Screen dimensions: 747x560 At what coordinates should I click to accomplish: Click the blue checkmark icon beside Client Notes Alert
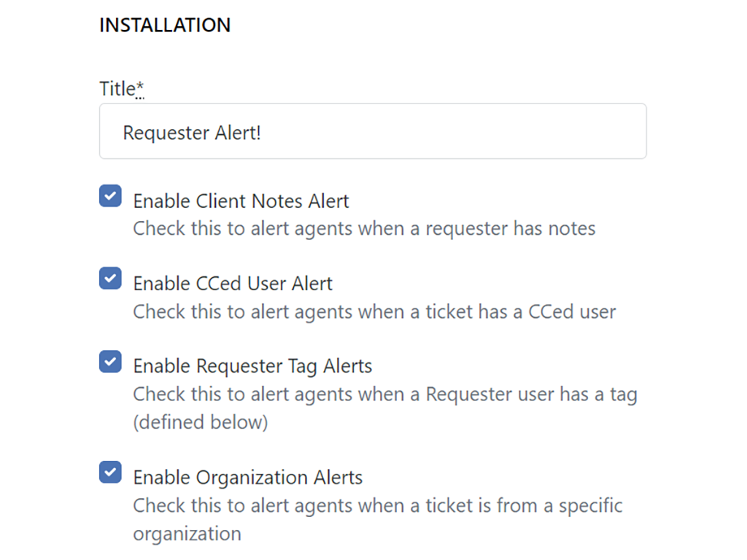pyautogui.click(x=109, y=195)
